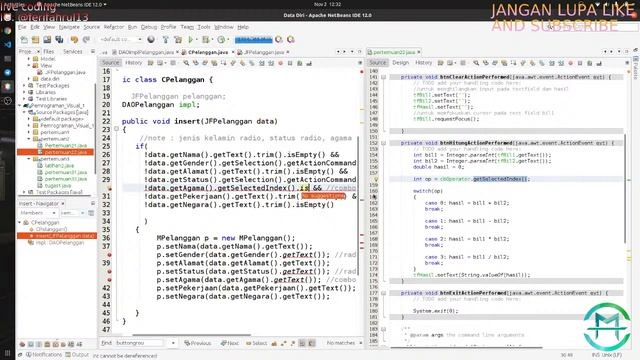Viewport: 640px width, 360px height.
Task: Click the globe browser icon in toolbar
Action: click(151, 40)
